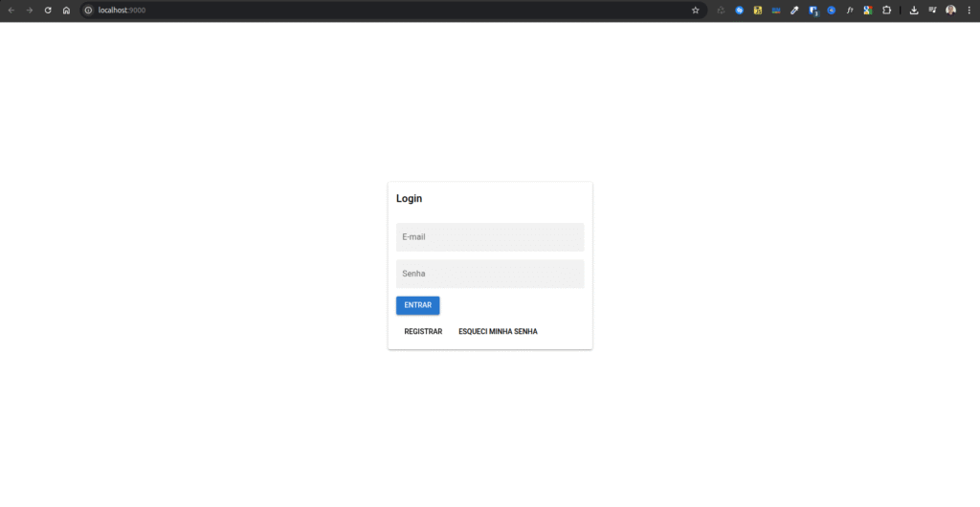Show browser downloads
The image size is (980, 507).
pos(914,10)
